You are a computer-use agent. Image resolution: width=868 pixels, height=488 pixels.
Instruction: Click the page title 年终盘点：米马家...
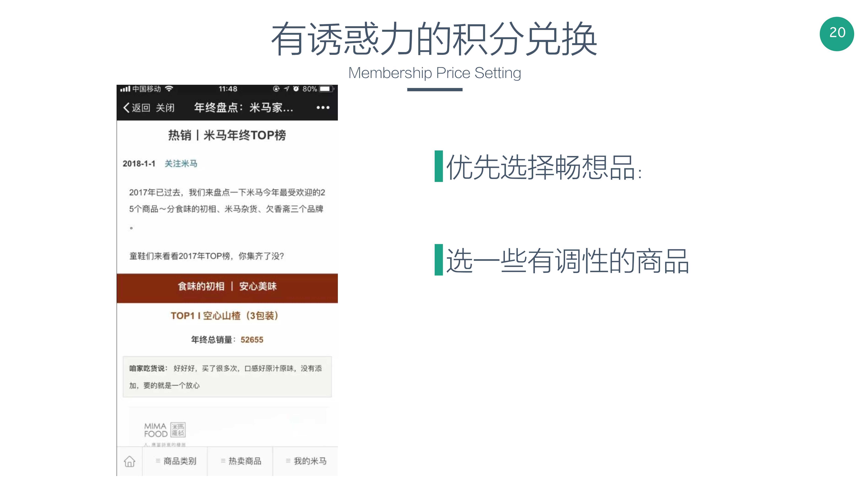pyautogui.click(x=243, y=108)
